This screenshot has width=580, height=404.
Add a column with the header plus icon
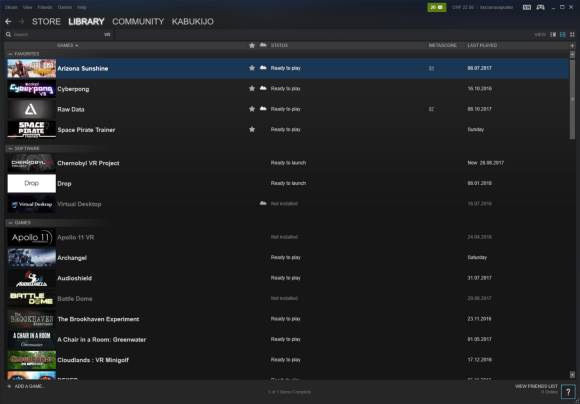pyautogui.click(x=572, y=46)
